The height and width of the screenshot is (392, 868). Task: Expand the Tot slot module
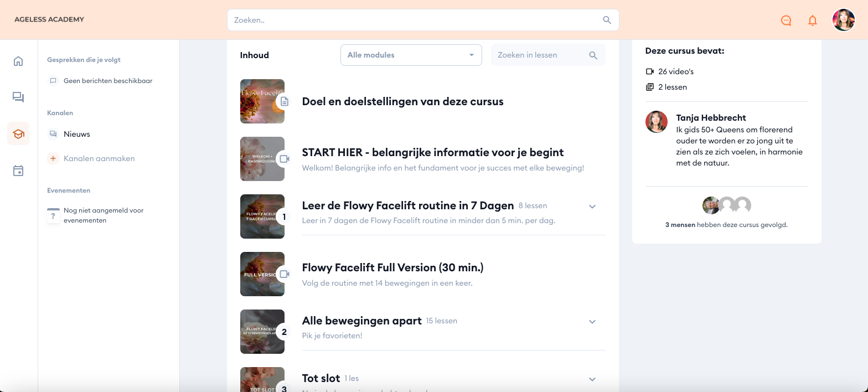click(x=592, y=379)
